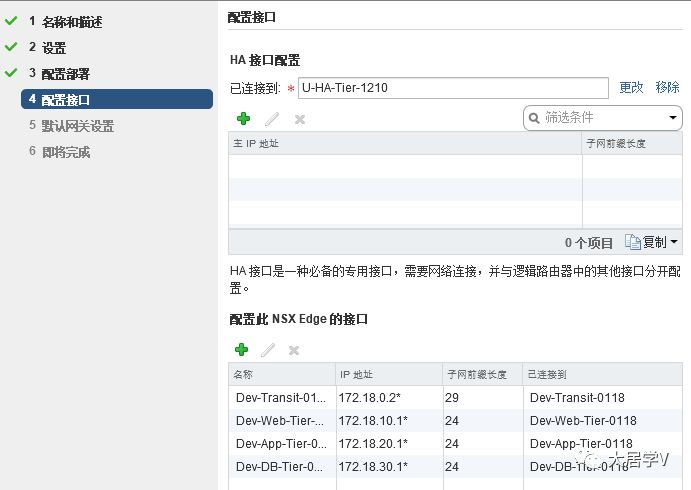Click the HA section pencil edit icon

coord(271,119)
